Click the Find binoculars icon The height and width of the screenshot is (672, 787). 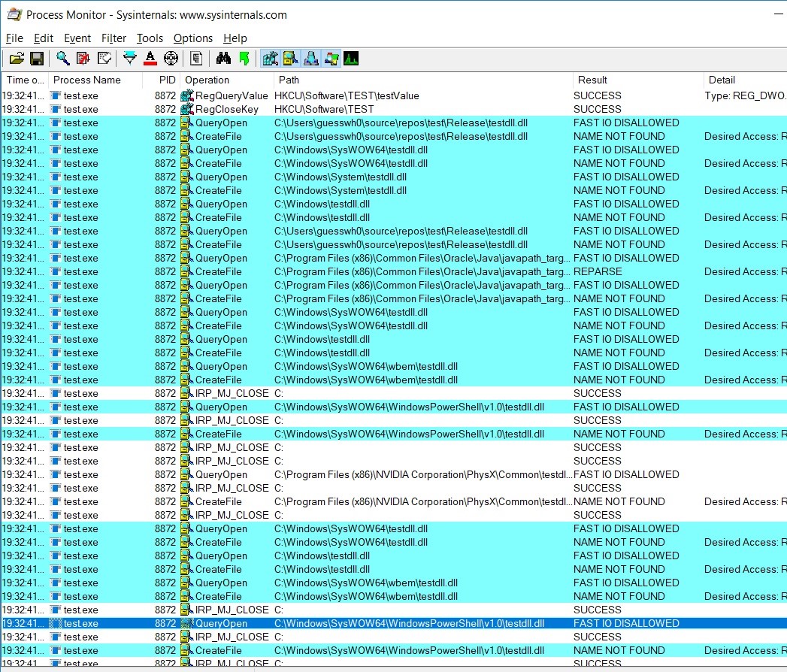point(223,59)
